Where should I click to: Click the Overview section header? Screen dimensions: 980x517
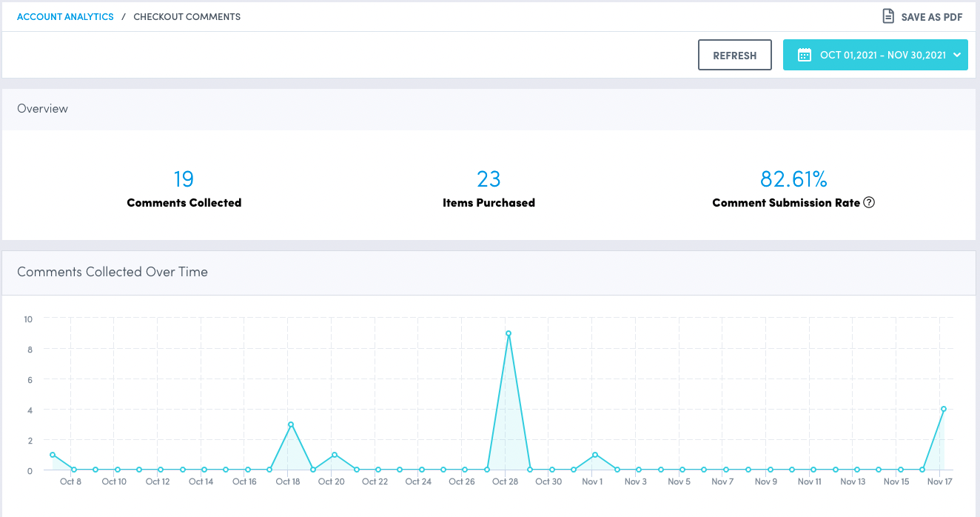(x=43, y=109)
